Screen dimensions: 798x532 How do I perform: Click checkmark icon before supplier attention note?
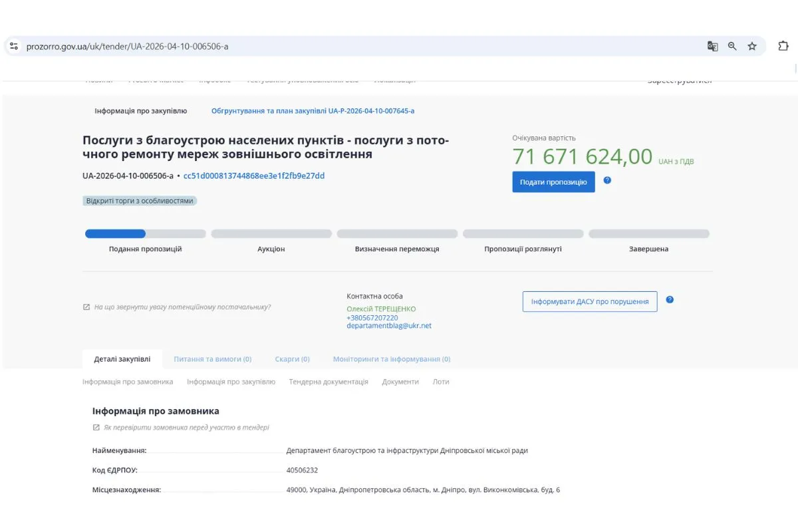[86, 307]
